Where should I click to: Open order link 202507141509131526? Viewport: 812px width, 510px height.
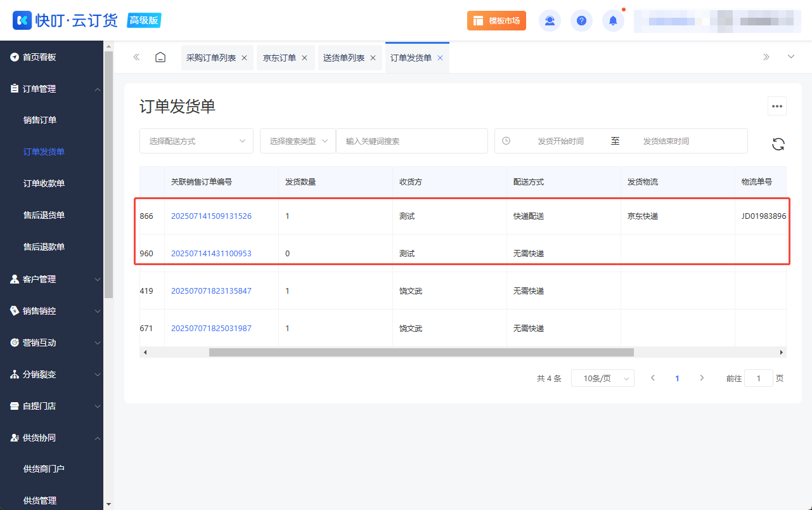(x=211, y=216)
